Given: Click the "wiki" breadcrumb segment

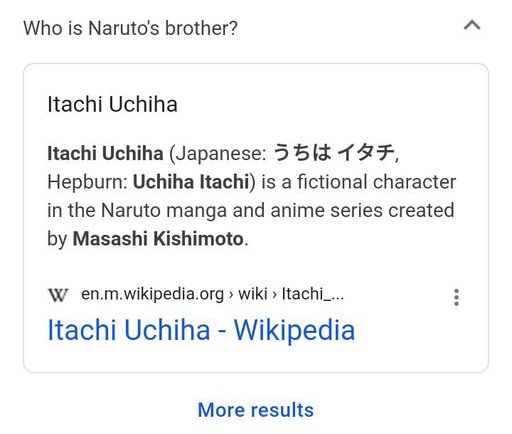Looking at the screenshot, I should [253, 294].
